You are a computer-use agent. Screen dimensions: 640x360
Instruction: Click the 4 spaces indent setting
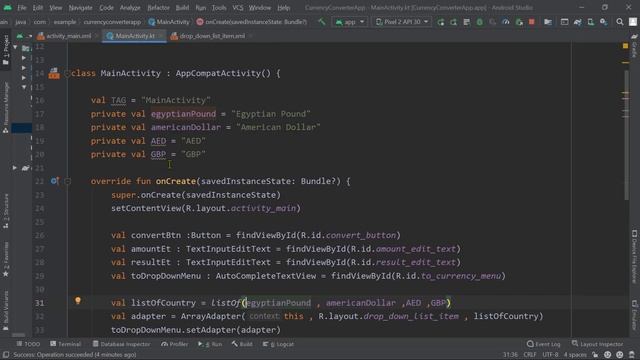coord(575,355)
